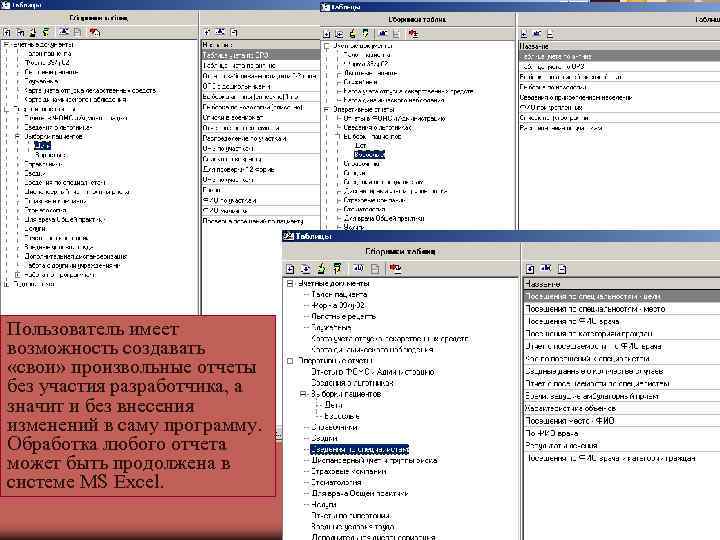Select highlighted 'Дети' in the top-left window tree

[x=42, y=146]
